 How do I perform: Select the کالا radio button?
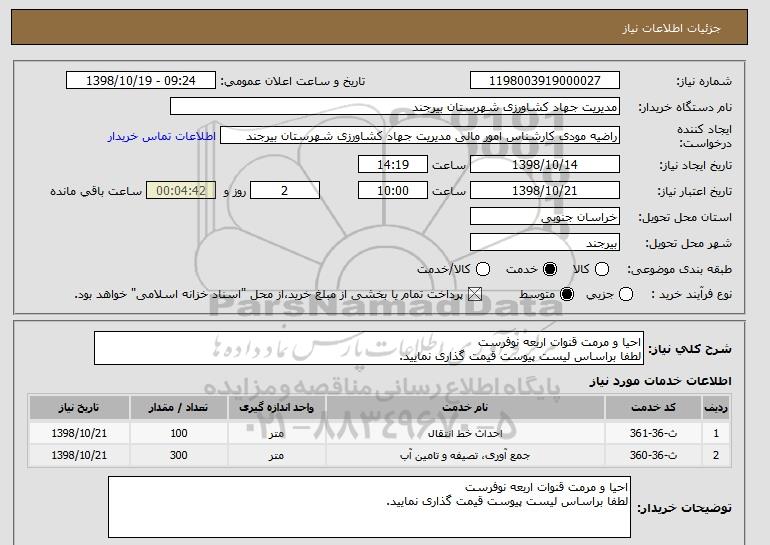tap(602, 269)
